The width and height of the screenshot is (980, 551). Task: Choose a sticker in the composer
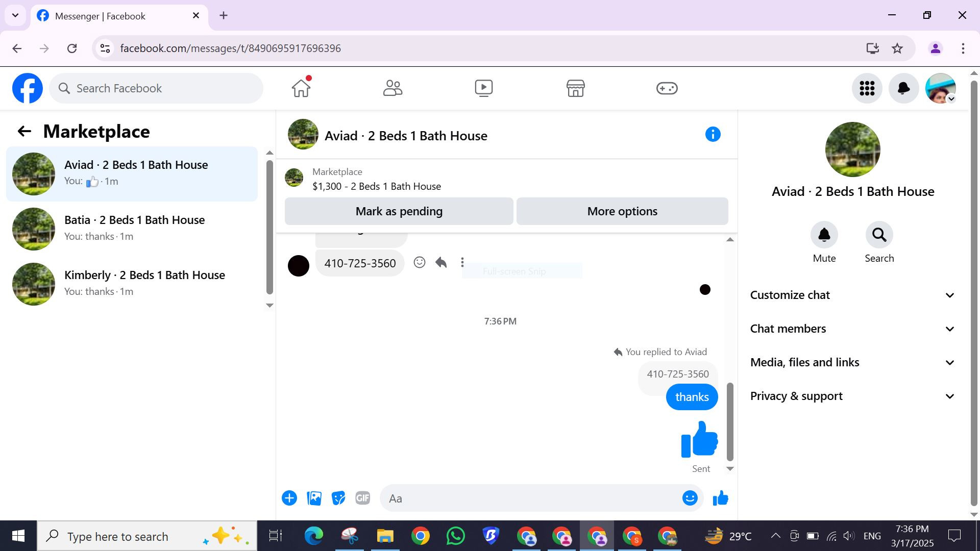coord(338,498)
